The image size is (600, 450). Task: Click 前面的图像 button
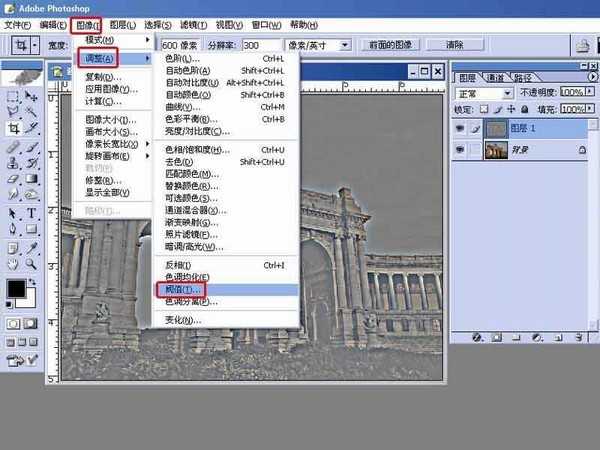[x=390, y=45]
